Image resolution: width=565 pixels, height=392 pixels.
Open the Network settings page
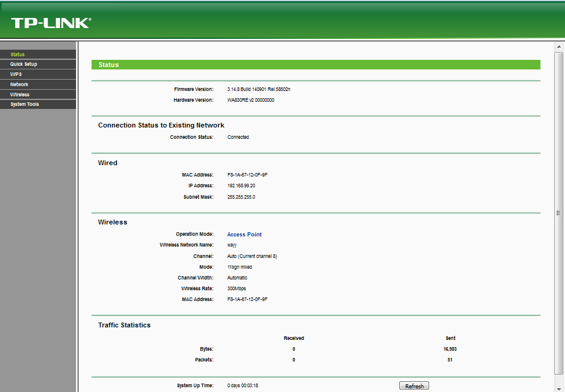coord(19,84)
